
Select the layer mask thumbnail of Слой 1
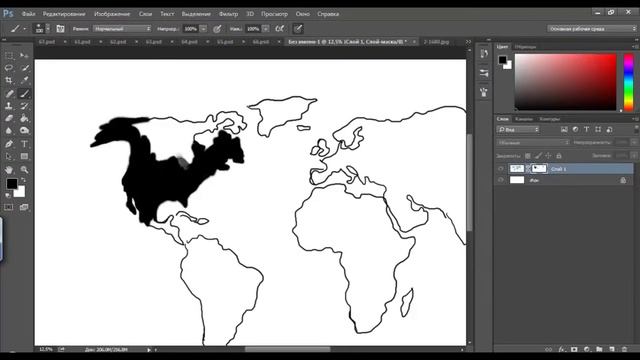(539, 169)
